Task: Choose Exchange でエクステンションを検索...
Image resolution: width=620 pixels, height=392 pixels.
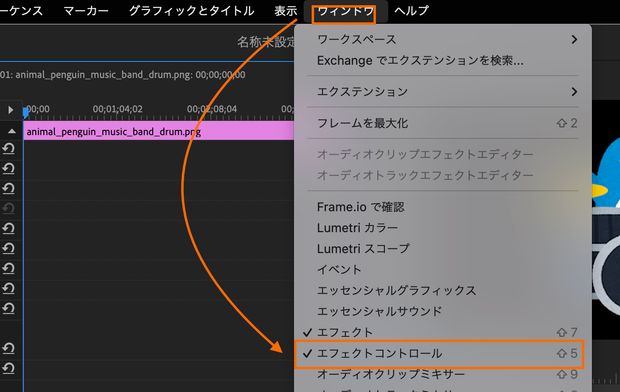Action: pyautogui.click(x=443, y=61)
